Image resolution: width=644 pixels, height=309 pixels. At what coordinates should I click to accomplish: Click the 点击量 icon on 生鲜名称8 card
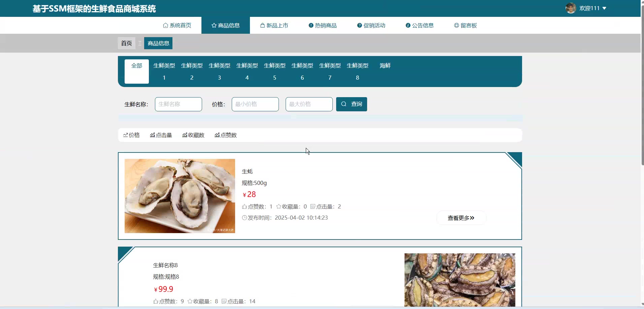(x=224, y=301)
